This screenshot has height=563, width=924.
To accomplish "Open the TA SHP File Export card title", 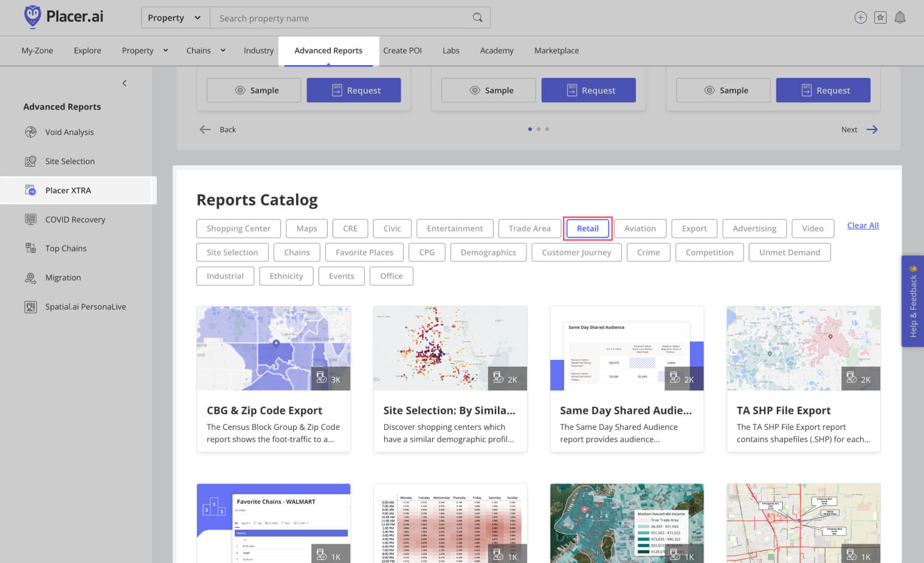I will (x=784, y=410).
